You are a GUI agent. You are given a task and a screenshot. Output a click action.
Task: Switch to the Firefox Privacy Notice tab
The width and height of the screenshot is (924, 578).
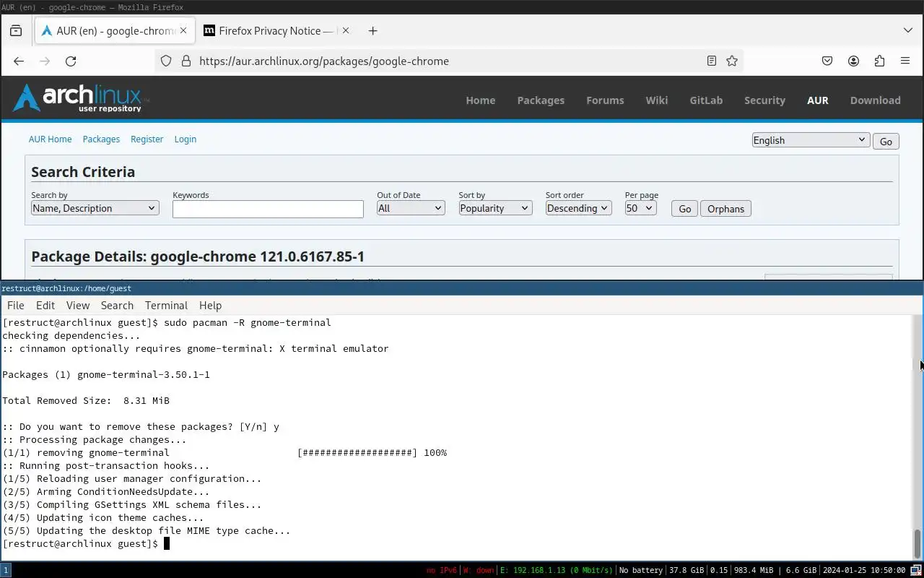(276, 30)
